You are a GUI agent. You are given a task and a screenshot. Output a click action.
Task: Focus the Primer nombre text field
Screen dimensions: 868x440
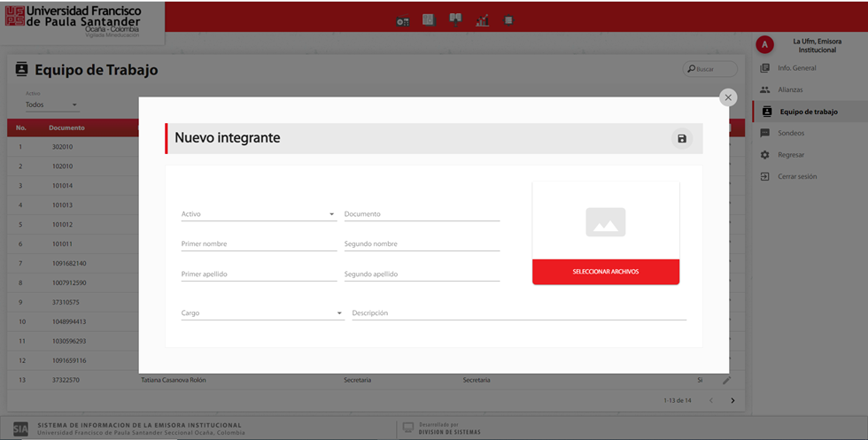pyautogui.click(x=258, y=244)
